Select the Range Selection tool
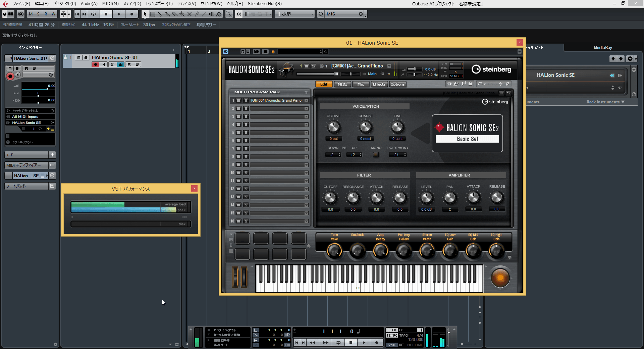The image size is (644, 349). 153,14
